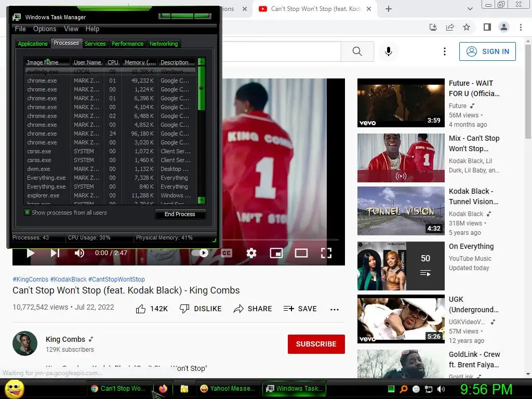The height and width of the screenshot is (399, 532).
Task: Switch to Networking tab in Task Manager
Action: click(164, 44)
